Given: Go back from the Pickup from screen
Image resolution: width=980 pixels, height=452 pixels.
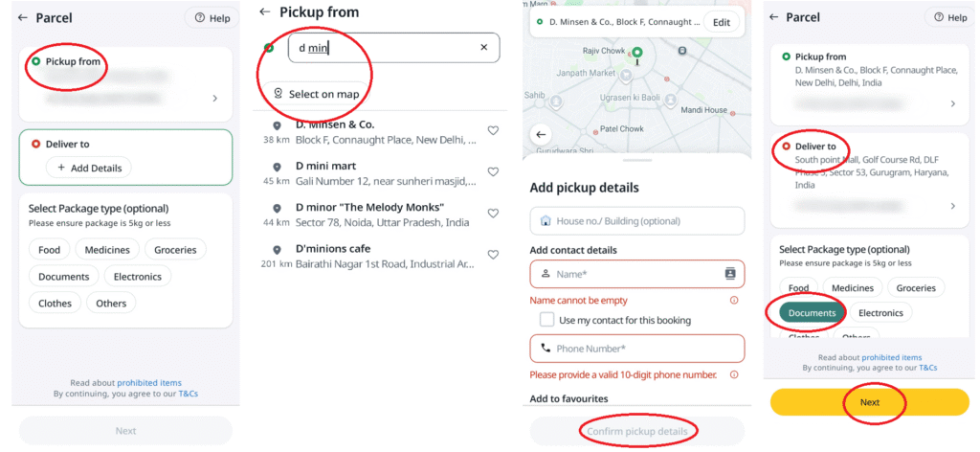Looking at the screenshot, I should 265,11.
